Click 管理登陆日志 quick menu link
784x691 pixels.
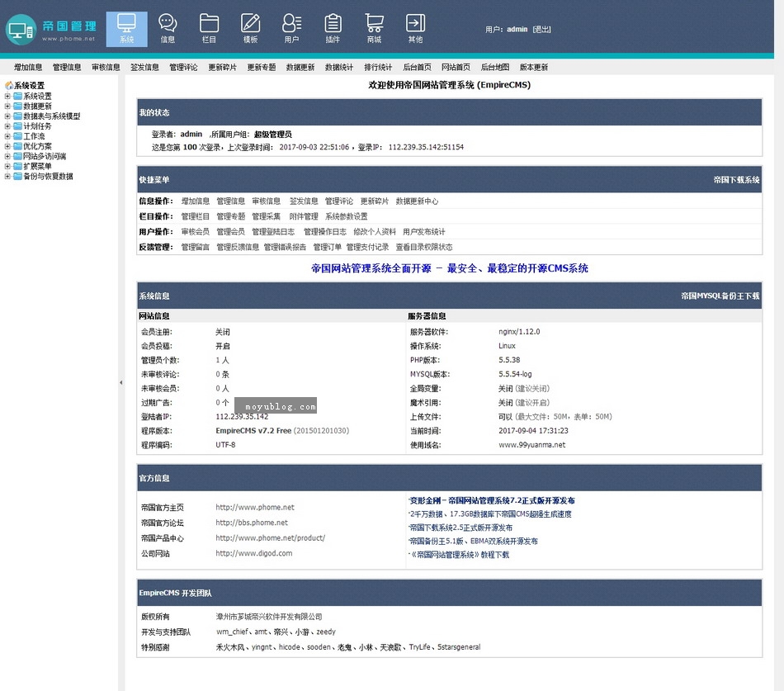point(273,232)
